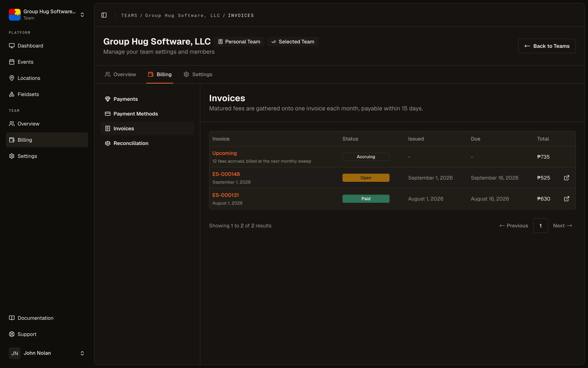Click the JN avatar
Screen dimensions: 588x368
tap(15, 353)
